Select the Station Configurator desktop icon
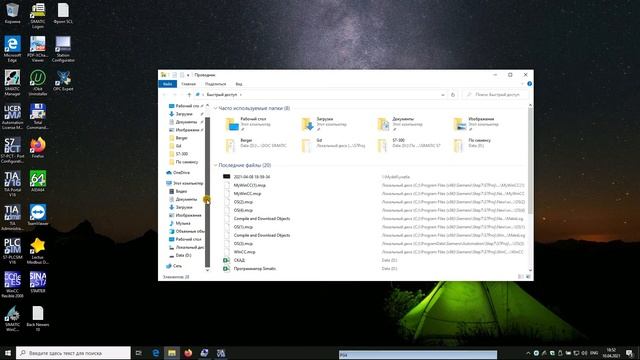The image size is (640, 360). click(63, 49)
